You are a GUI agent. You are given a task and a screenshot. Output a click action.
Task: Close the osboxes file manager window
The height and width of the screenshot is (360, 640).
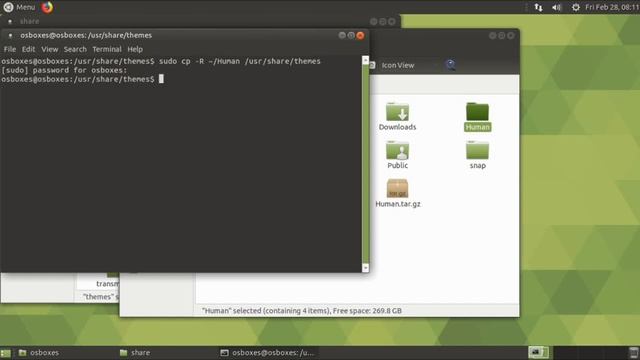[x=511, y=36]
